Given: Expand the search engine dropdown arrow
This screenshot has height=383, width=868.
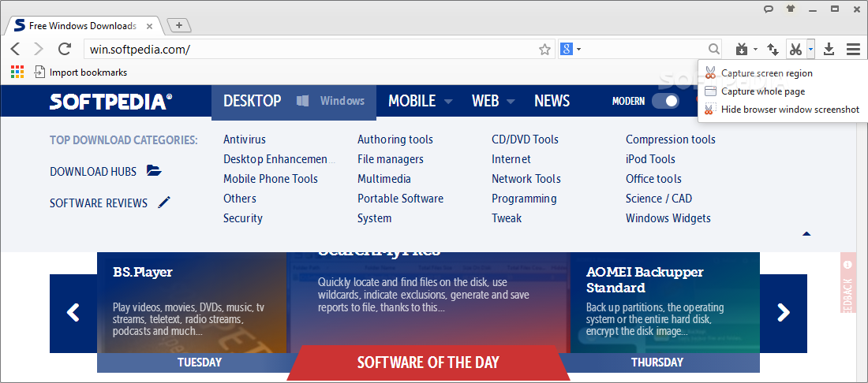Looking at the screenshot, I should click(x=579, y=50).
